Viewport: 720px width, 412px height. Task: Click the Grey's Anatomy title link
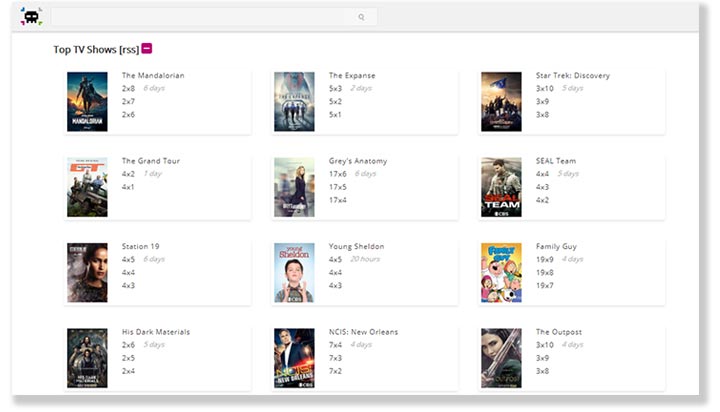tap(357, 161)
